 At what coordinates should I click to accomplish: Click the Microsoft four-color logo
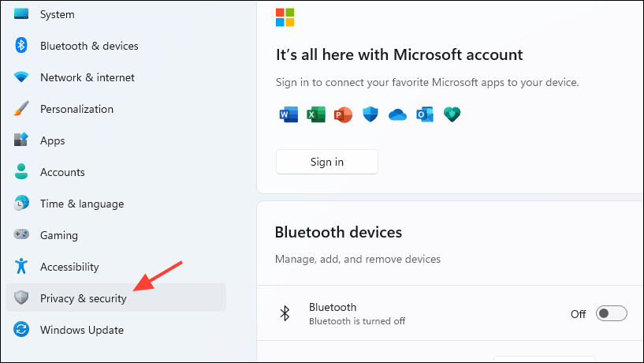click(285, 17)
